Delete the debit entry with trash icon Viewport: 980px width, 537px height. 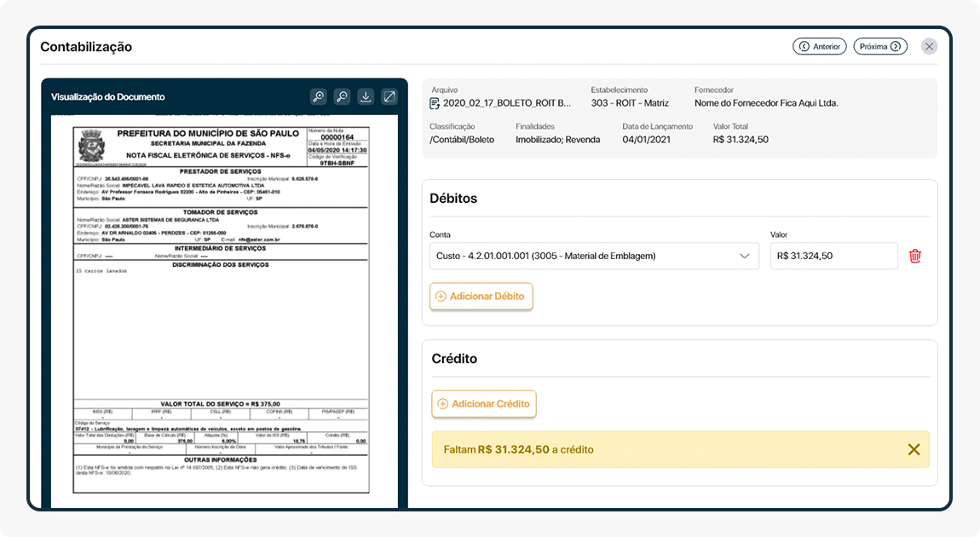coord(915,256)
